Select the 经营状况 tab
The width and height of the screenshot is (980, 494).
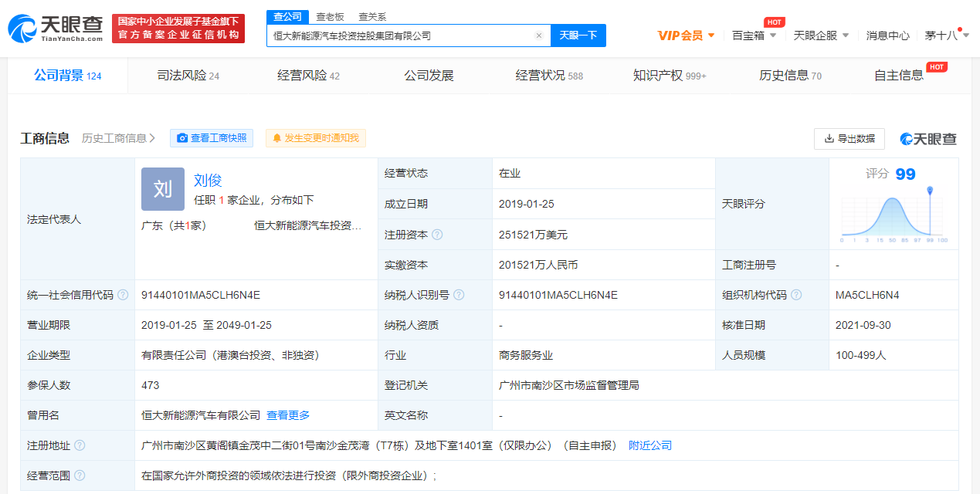549,76
